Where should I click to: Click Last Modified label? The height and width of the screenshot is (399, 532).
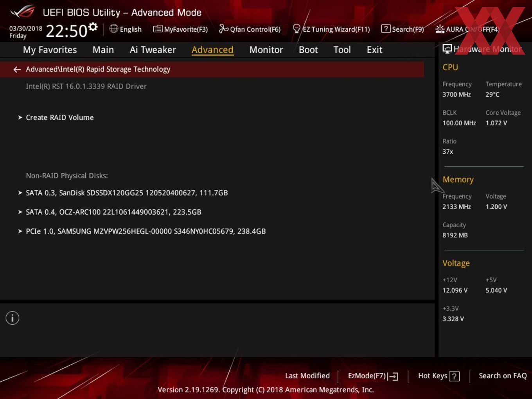(307, 376)
